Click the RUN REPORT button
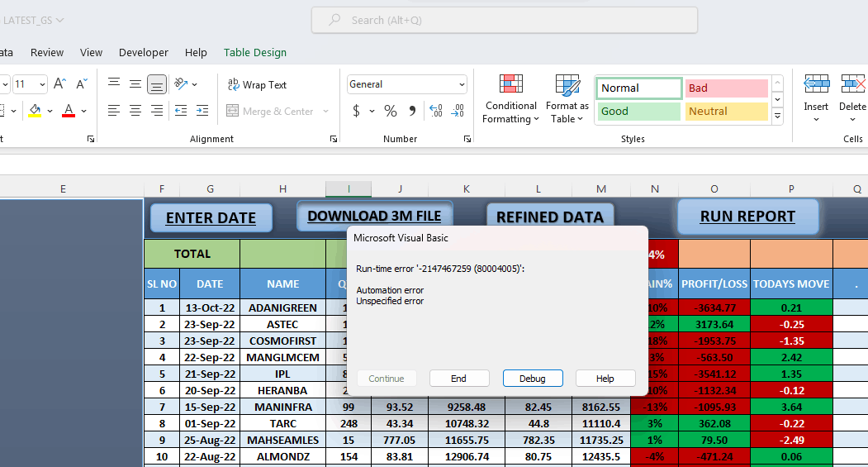 tap(747, 216)
